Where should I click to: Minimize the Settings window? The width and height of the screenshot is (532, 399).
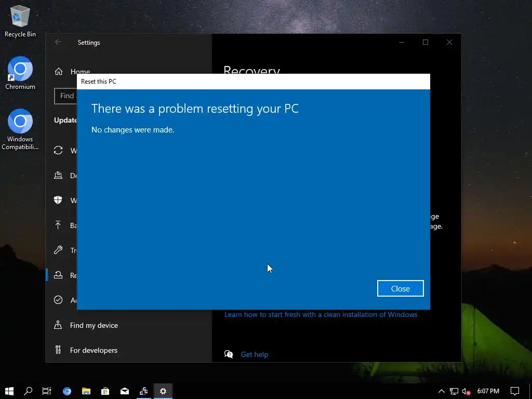click(x=402, y=42)
